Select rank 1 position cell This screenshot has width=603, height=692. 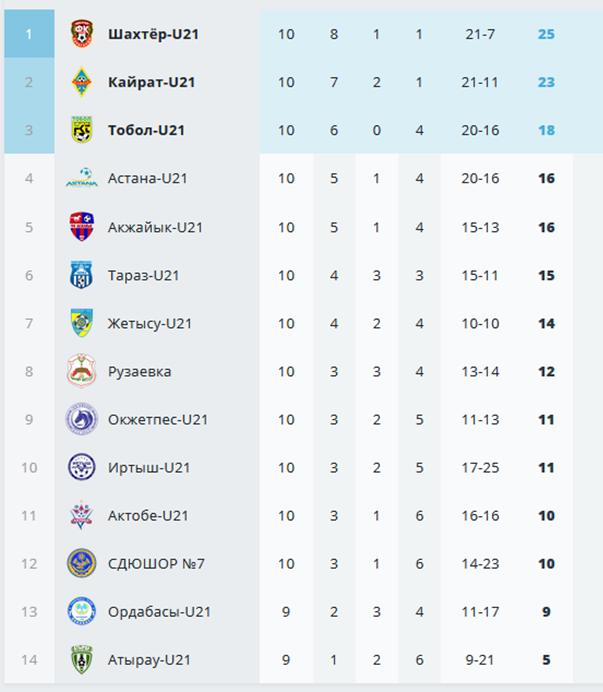(29, 34)
